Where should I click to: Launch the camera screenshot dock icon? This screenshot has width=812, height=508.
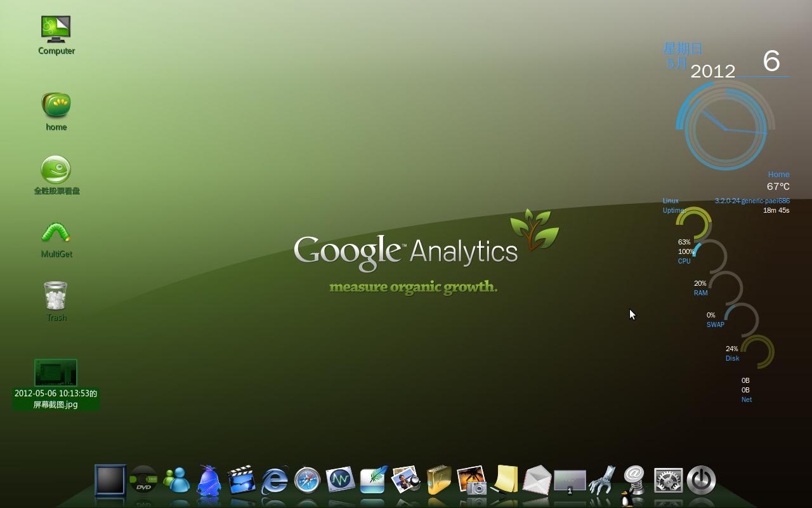coord(471,480)
